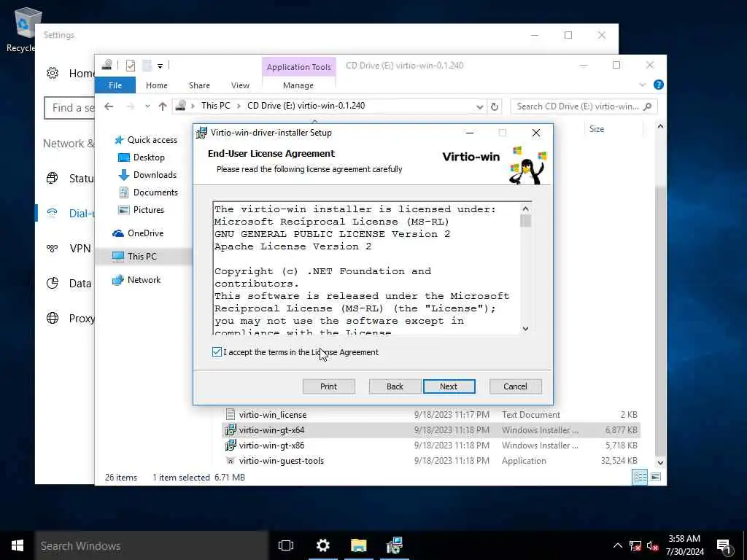Image resolution: width=747 pixels, height=560 pixels.
Task: Open View ribbon tab
Action: [240, 85]
